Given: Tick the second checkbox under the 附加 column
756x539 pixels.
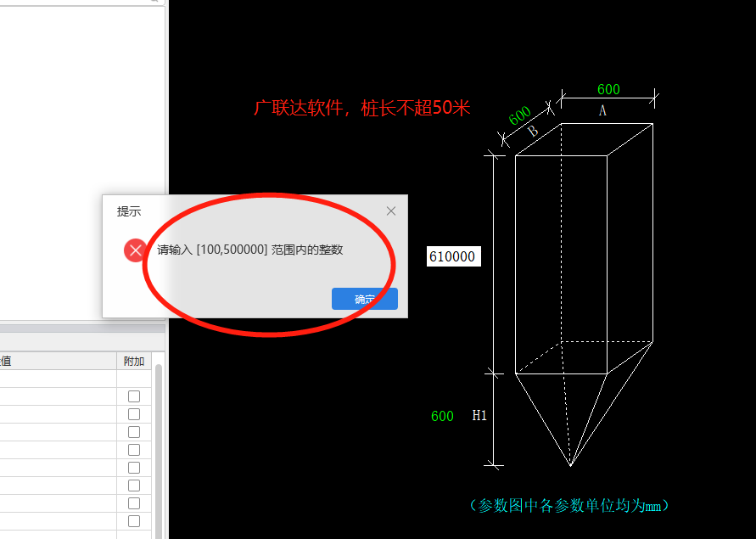Looking at the screenshot, I should click(x=134, y=414).
